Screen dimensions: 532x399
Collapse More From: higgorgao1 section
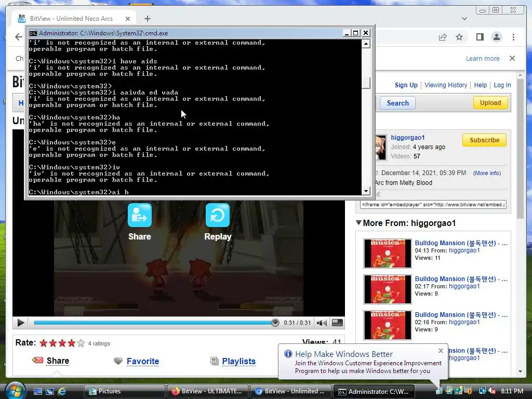(358, 222)
